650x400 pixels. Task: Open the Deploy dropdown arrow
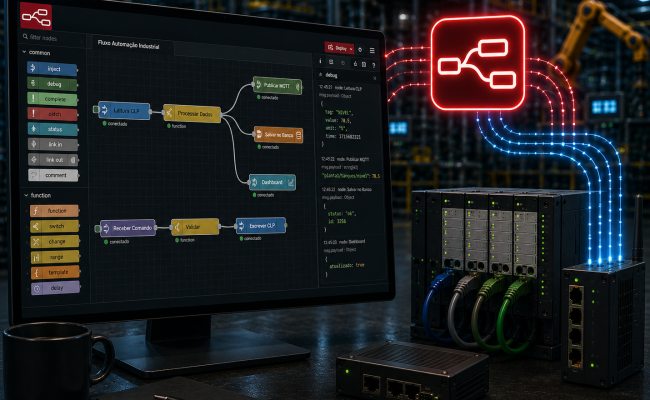click(352, 49)
